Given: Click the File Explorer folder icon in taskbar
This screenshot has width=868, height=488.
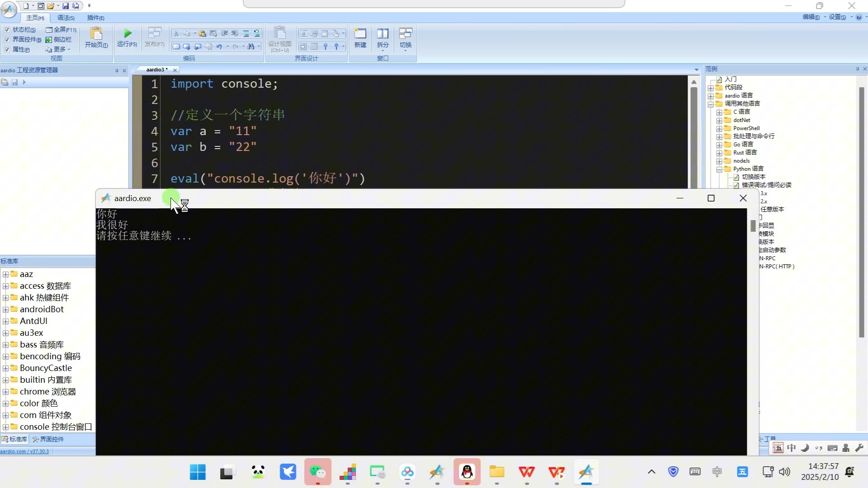Looking at the screenshot, I should pyautogui.click(x=497, y=472).
